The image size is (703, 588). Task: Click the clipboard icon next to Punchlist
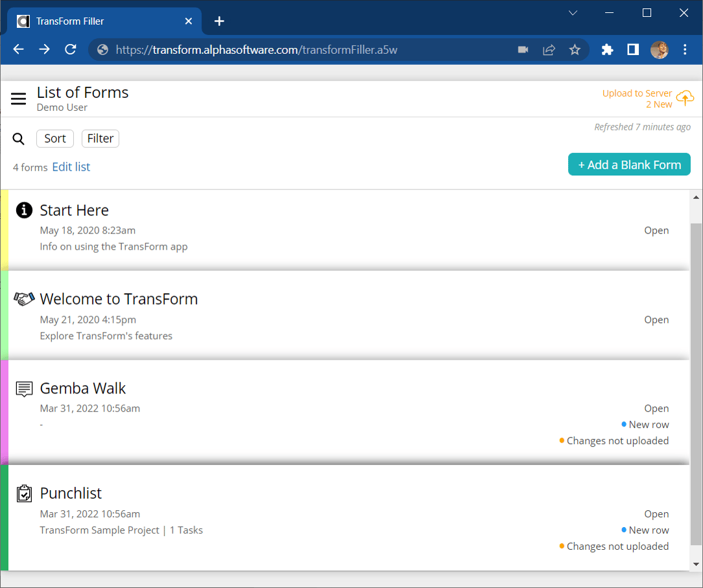point(24,493)
